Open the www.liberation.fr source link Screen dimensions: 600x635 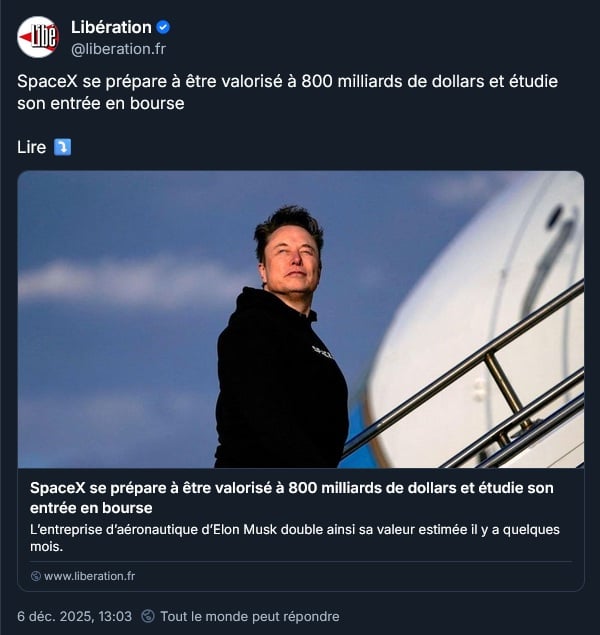point(89,576)
